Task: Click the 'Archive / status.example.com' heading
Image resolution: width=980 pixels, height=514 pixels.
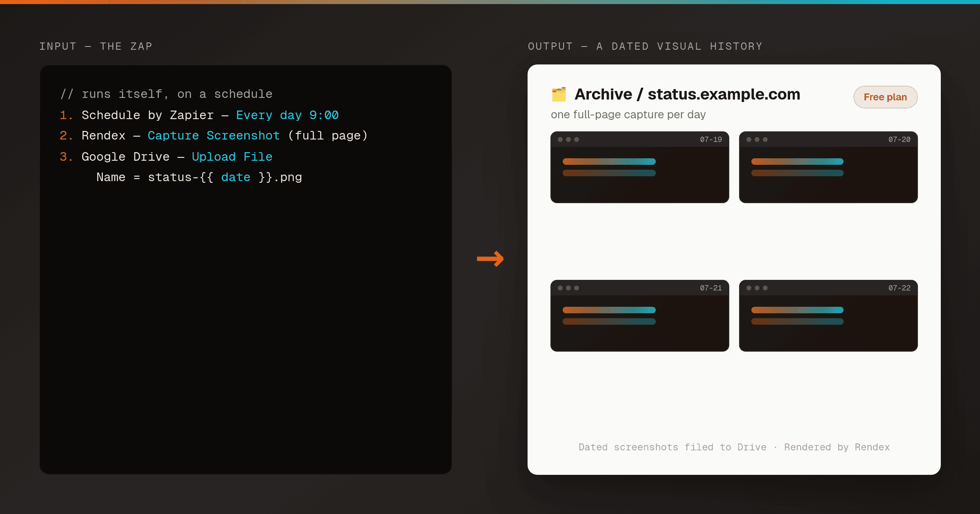Action: click(687, 94)
